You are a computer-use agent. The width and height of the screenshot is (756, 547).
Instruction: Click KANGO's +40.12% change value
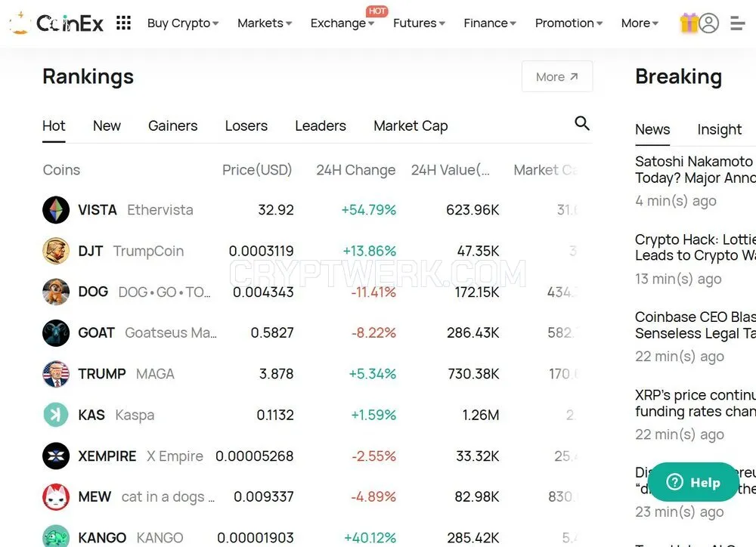point(370,537)
